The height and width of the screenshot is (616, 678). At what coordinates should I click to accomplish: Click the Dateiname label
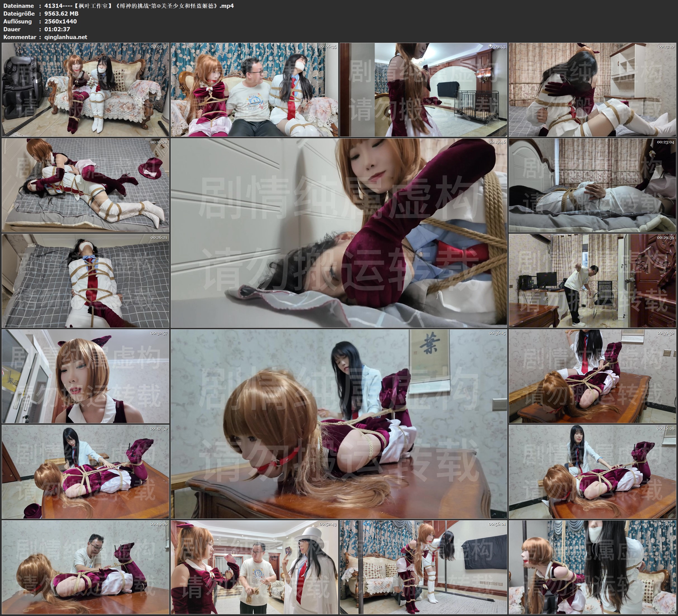[18, 6]
